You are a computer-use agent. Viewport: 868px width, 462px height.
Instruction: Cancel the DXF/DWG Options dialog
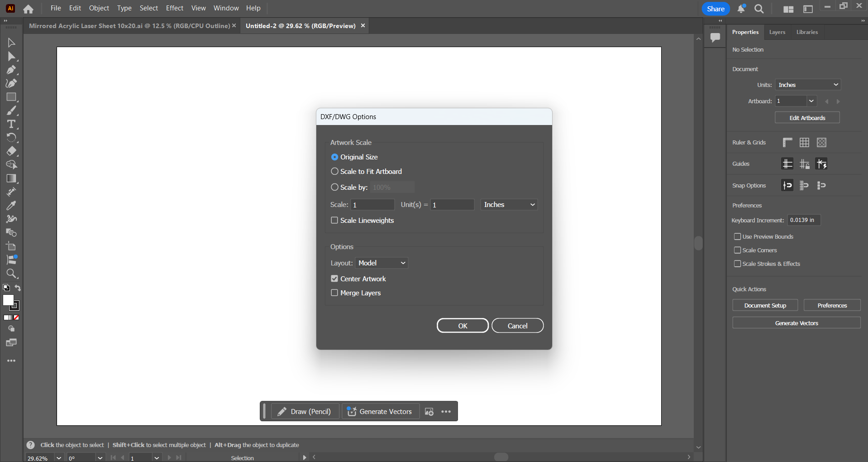(517, 326)
